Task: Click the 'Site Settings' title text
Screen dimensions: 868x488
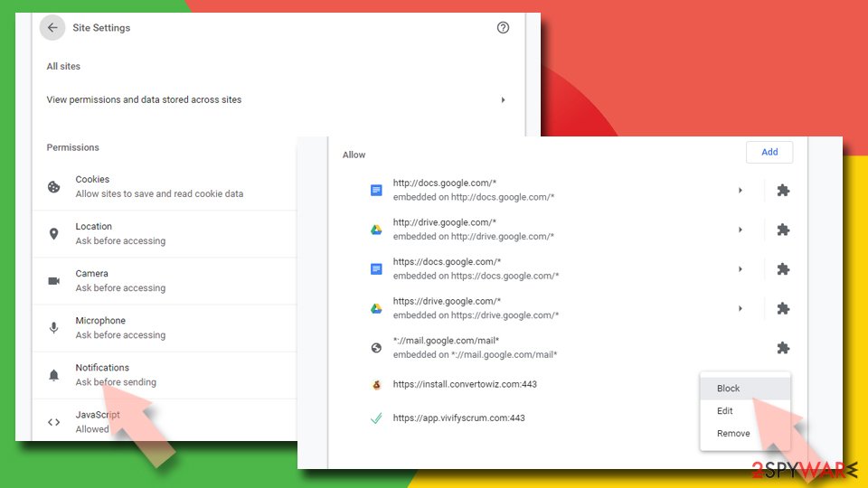Action: point(101,28)
